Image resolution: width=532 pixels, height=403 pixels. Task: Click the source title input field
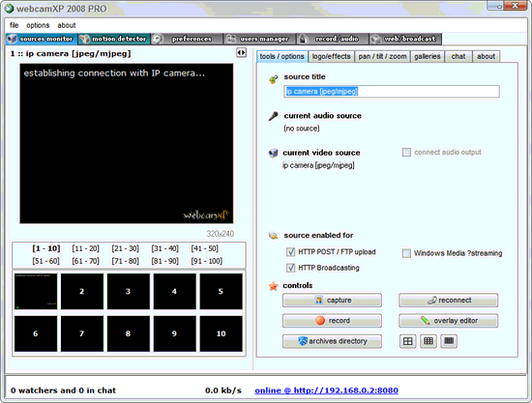[x=392, y=92]
